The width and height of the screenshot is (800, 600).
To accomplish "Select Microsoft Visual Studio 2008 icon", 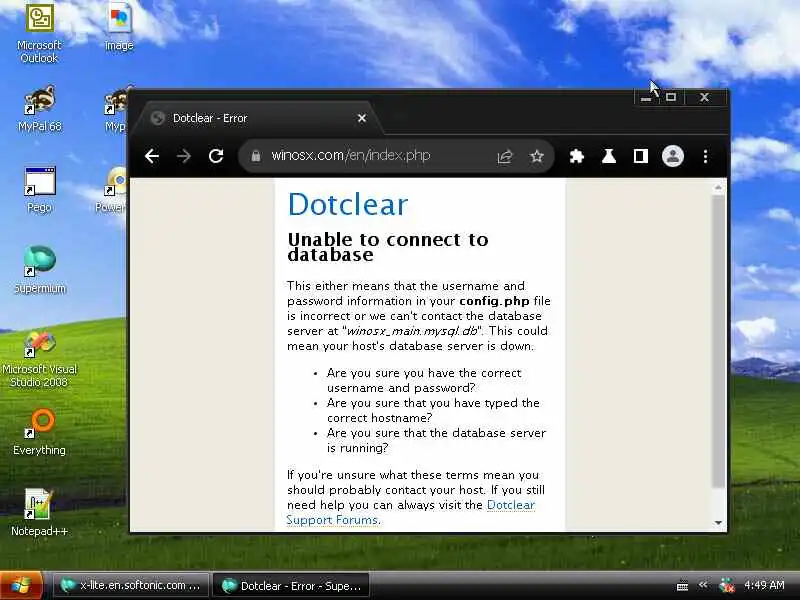I will click(39, 358).
